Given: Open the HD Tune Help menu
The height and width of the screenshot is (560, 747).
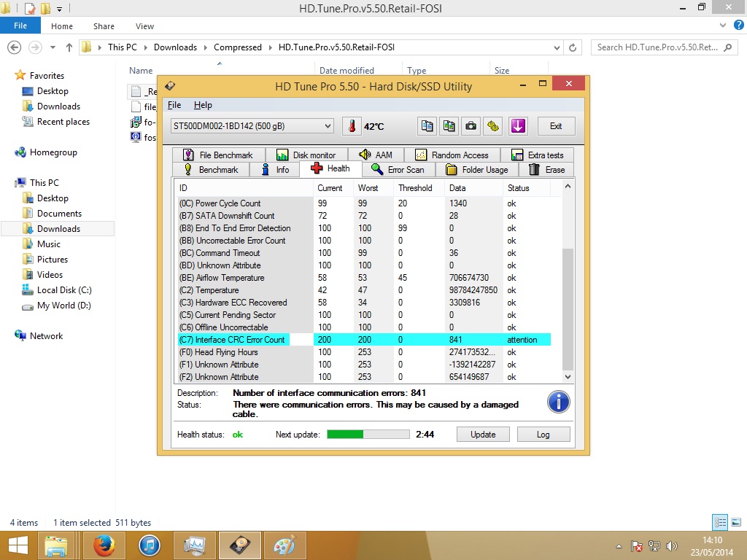Looking at the screenshot, I should (203, 105).
